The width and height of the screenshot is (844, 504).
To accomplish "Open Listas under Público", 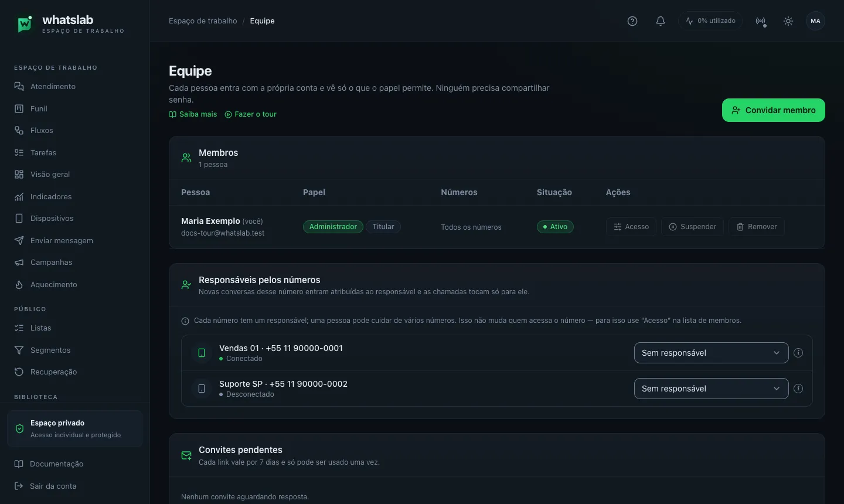I will tap(40, 328).
